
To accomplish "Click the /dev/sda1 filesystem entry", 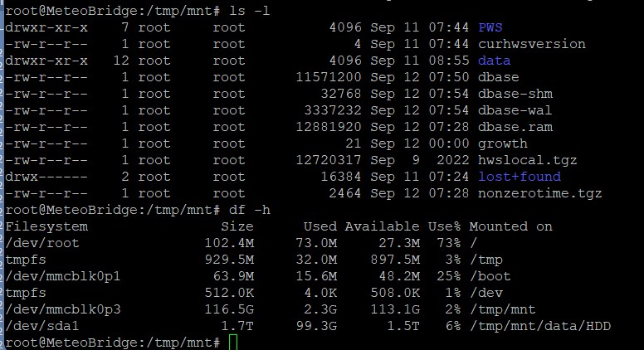I will coord(41,326).
